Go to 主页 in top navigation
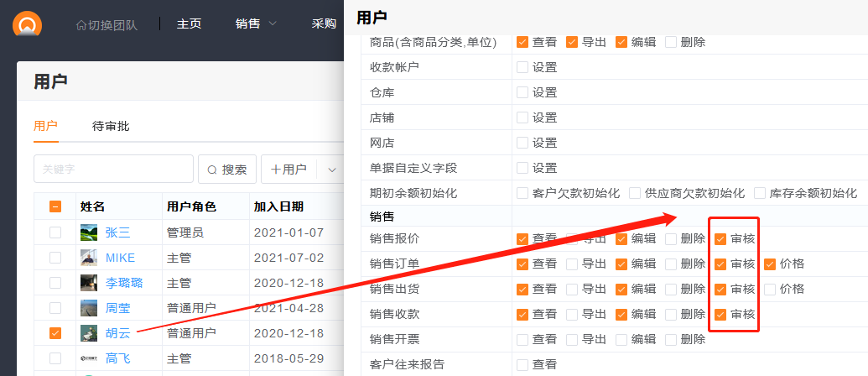 pos(189,23)
